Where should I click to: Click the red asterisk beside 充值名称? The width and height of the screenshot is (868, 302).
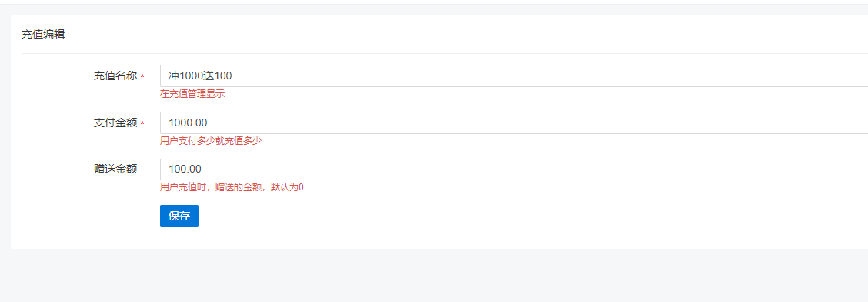coord(142,77)
